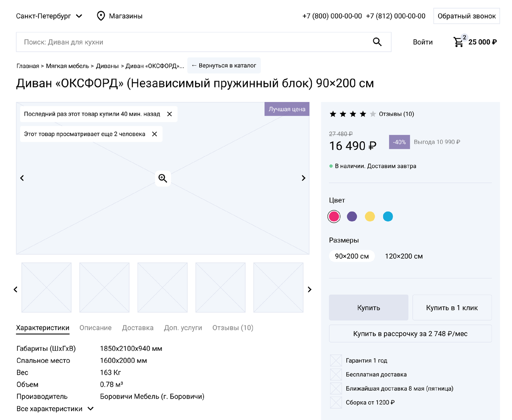Image resolution: width=512 pixels, height=420 pixels.
Task: Slide the thumbnail strip to previous images
Action: click(x=16, y=289)
